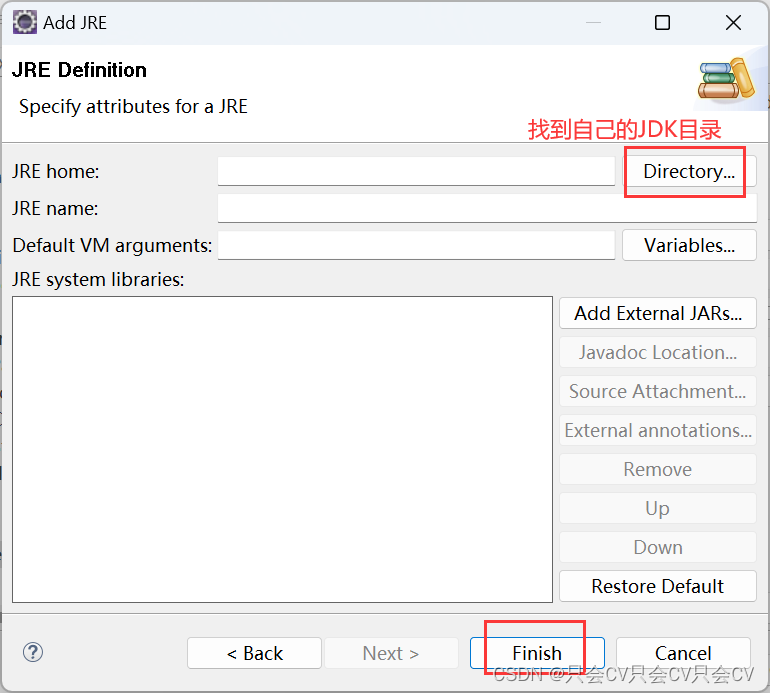
Task: Click Add External JARs button
Action: point(658,313)
